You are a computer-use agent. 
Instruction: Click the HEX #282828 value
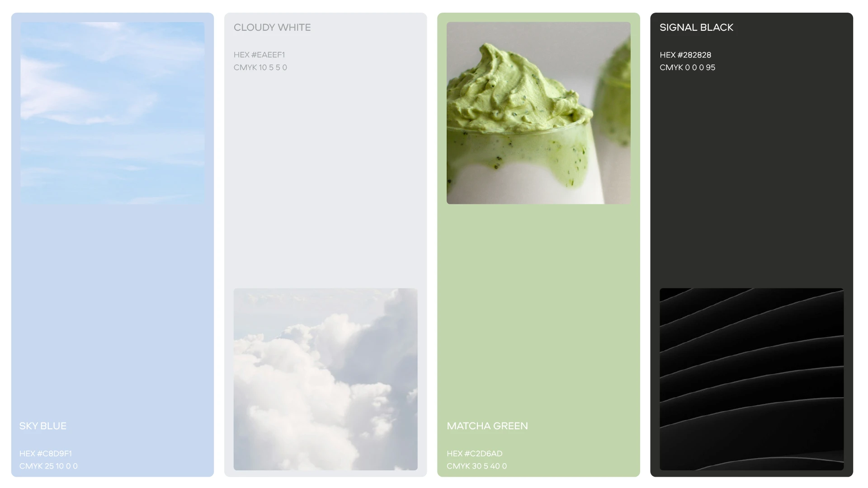pyautogui.click(x=685, y=55)
